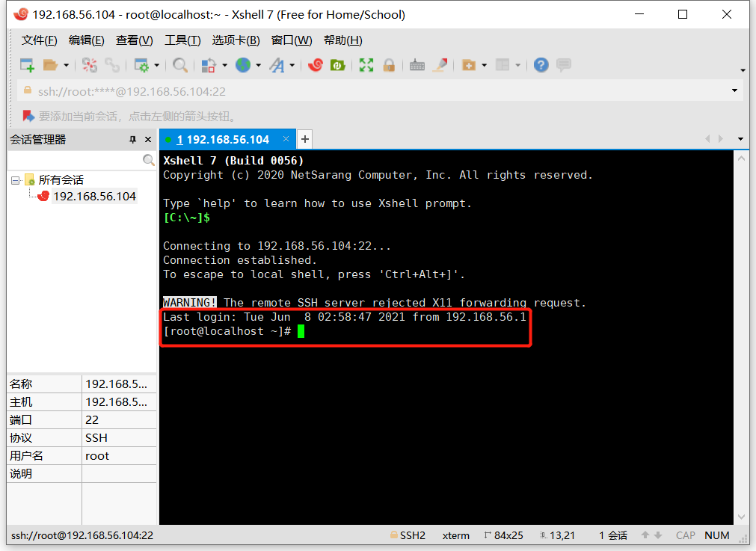Open session Properties gear icon
The width and height of the screenshot is (756, 551).
(141, 65)
